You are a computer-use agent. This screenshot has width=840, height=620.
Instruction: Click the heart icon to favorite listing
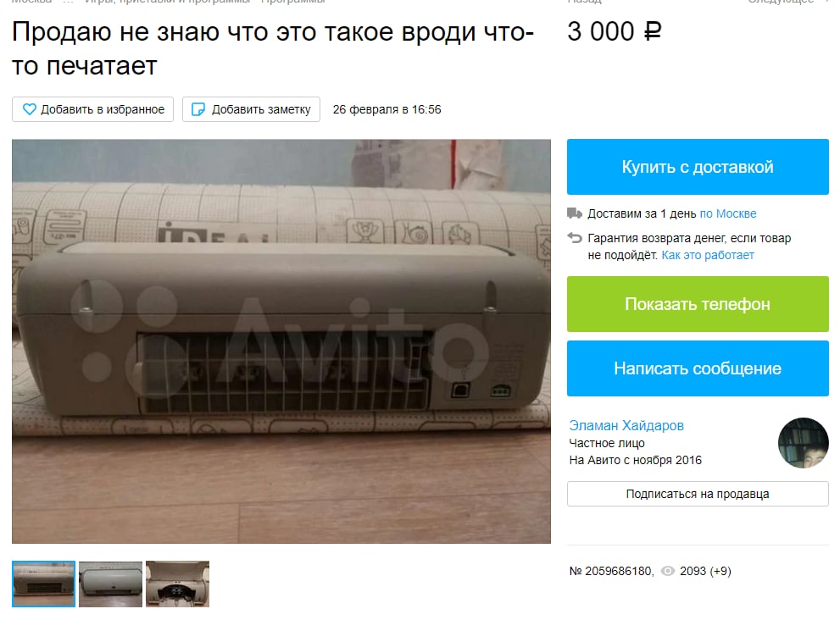[30, 109]
